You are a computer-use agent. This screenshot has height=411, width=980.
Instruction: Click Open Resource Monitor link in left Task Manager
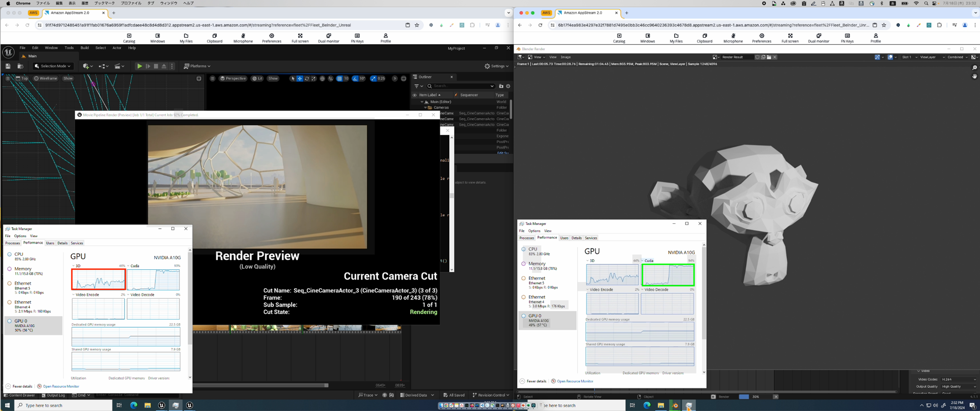click(61, 386)
